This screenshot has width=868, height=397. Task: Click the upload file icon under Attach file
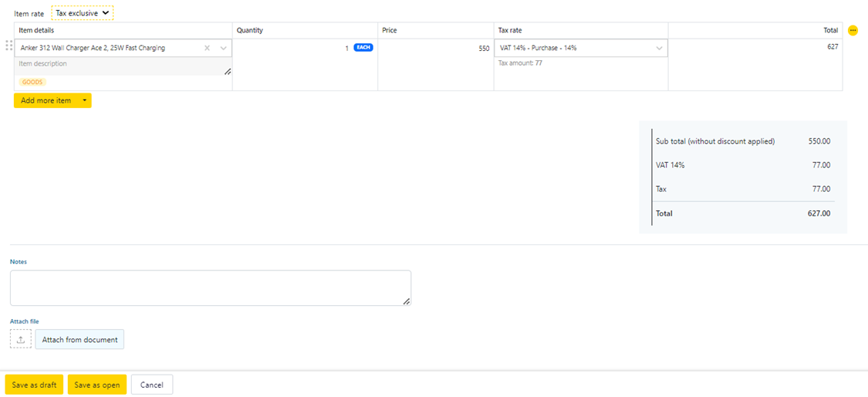[21, 339]
